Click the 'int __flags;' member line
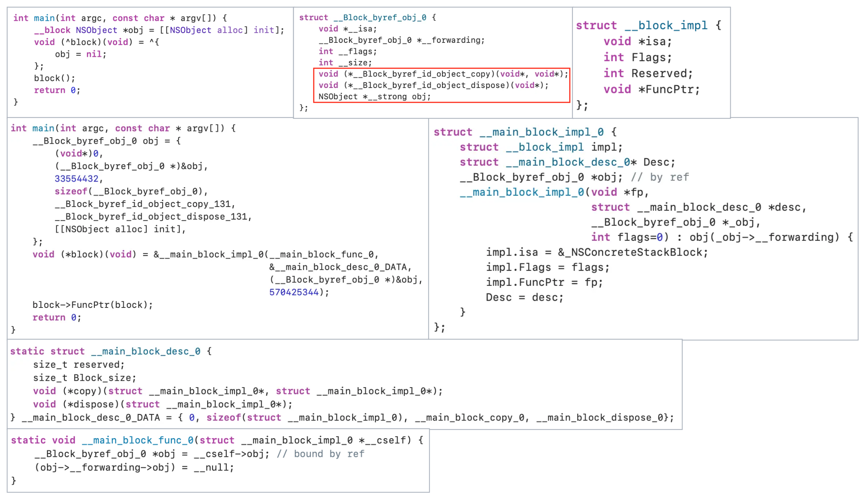The image size is (868, 502). point(348,52)
